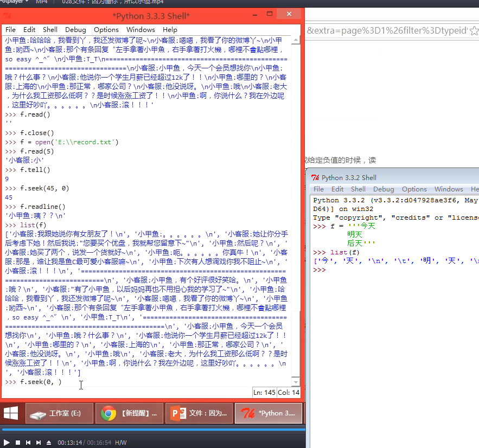This screenshot has height=448, width=479.
Task: Stop the video playback
Action: (17, 443)
